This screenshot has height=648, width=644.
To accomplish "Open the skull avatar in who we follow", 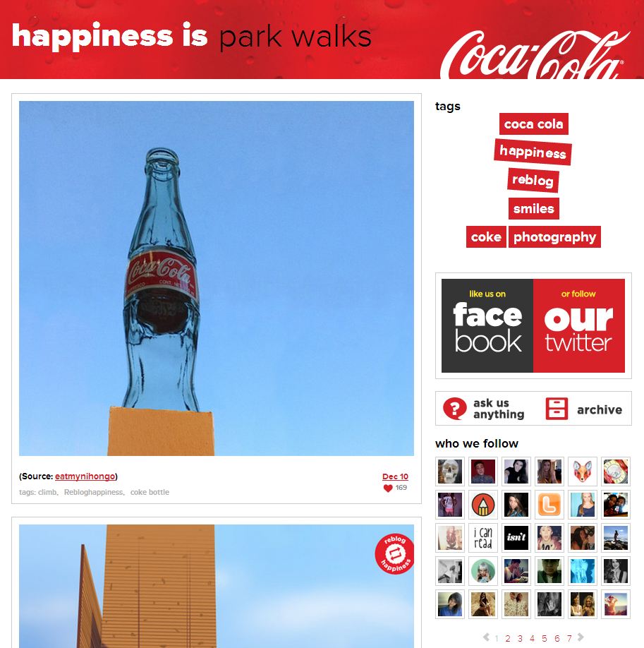I will point(450,471).
